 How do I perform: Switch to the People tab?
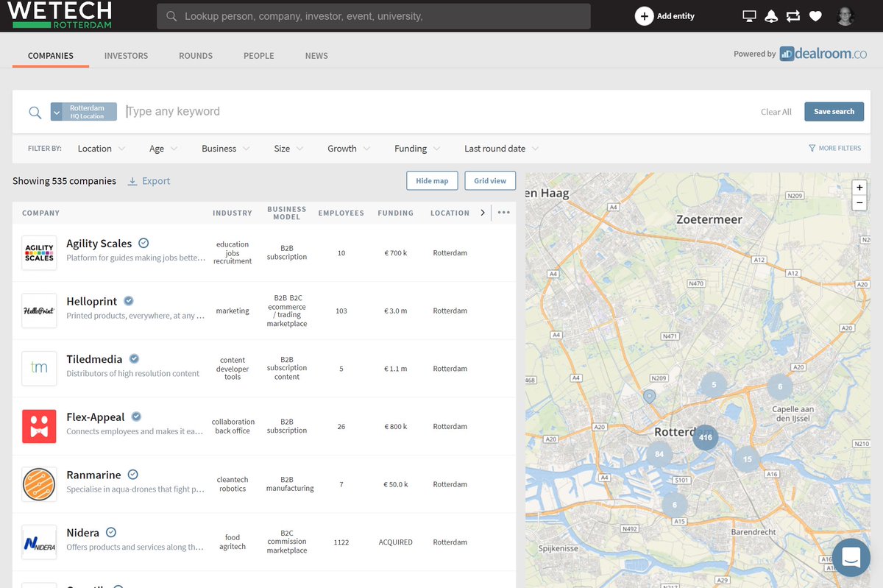[259, 56]
